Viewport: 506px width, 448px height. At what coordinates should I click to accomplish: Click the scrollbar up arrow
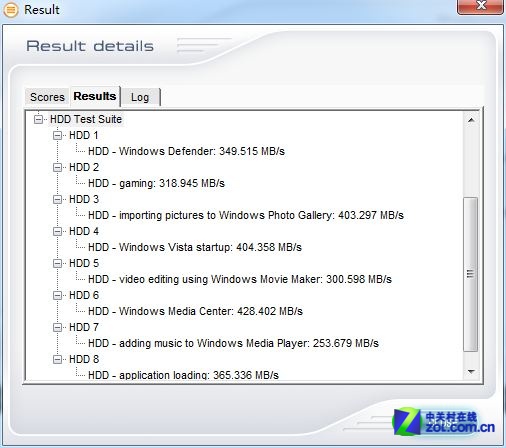pyautogui.click(x=471, y=120)
